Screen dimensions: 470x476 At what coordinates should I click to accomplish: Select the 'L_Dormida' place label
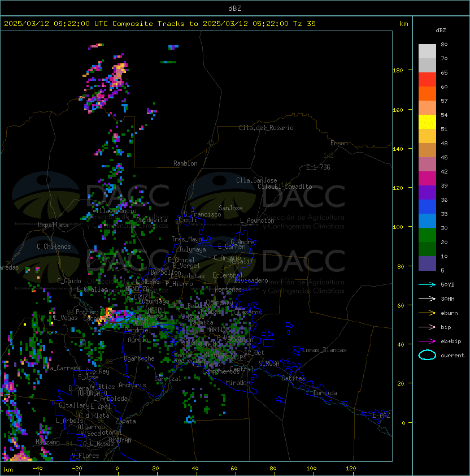tap(321, 393)
